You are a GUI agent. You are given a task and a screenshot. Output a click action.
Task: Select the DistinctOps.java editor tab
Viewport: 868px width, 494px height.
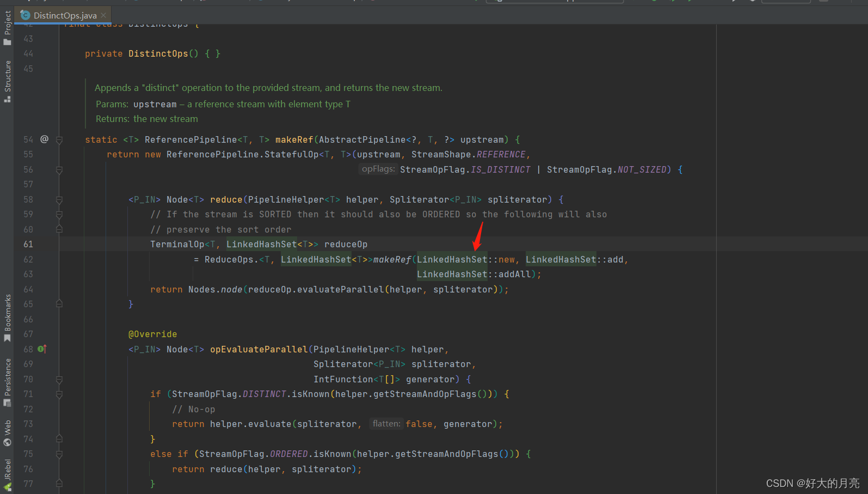coord(63,15)
